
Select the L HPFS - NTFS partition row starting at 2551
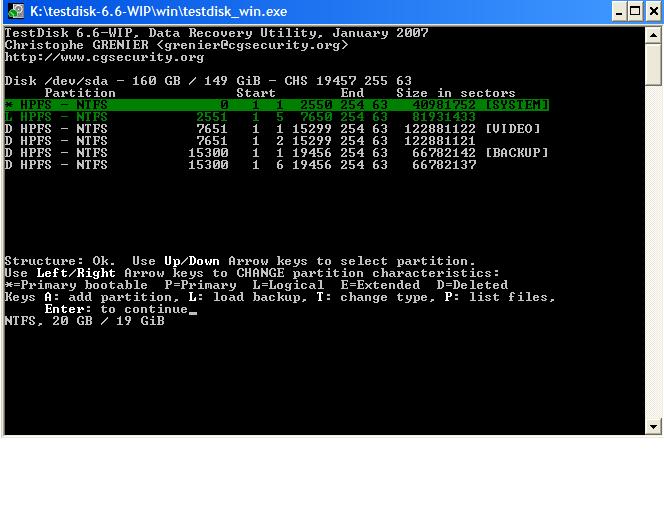(240, 117)
